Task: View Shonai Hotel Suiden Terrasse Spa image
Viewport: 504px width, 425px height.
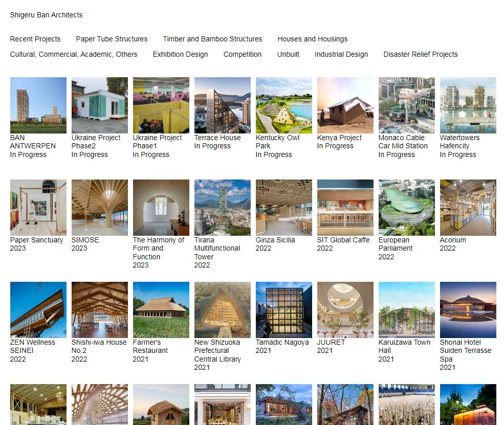Action: 468,310
